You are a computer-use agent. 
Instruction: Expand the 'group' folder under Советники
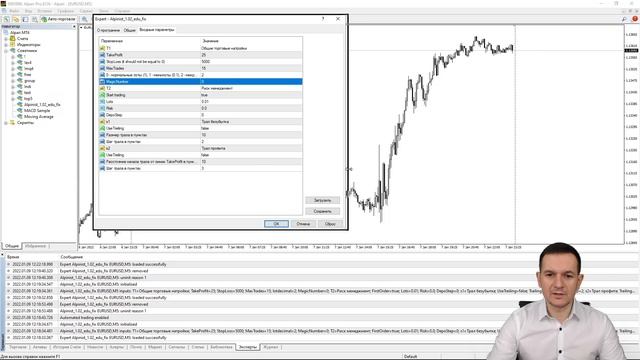tap(13, 81)
